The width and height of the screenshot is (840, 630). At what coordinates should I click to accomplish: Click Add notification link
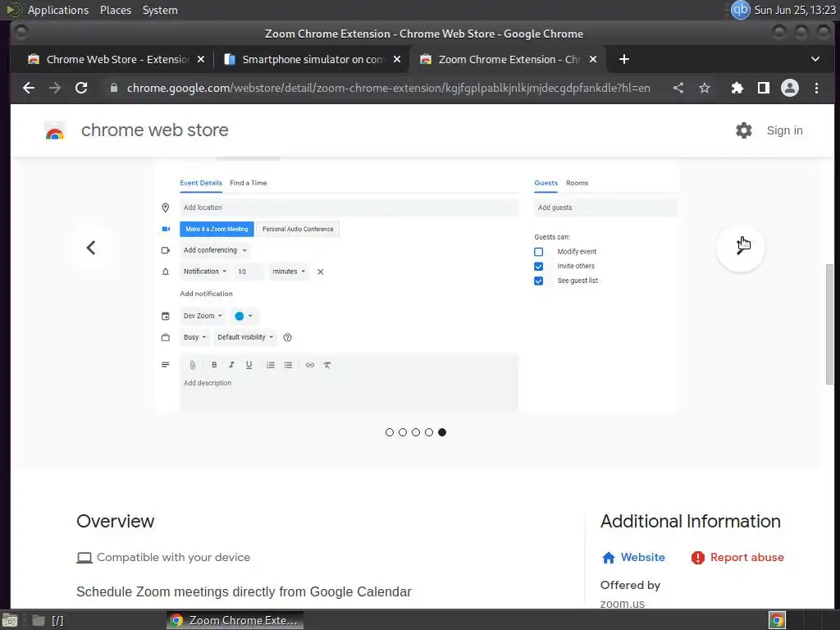pyautogui.click(x=206, y=294)
